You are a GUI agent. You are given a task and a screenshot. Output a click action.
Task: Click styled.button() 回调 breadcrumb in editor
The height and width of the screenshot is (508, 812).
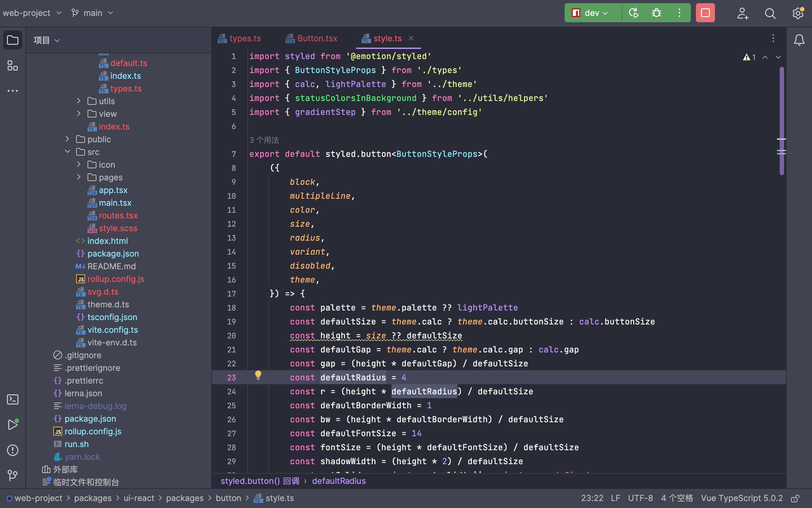click(260, 481)
